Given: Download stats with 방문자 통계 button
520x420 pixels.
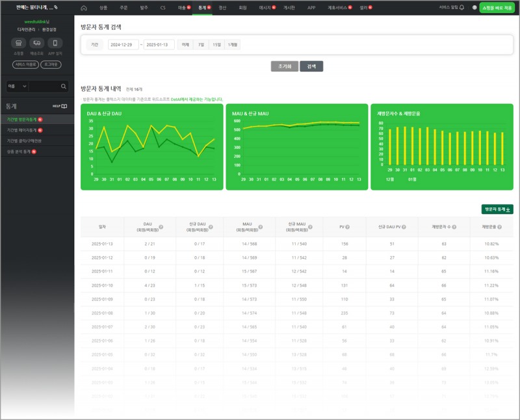Looking at the screenshot, I should click(497, 209).
